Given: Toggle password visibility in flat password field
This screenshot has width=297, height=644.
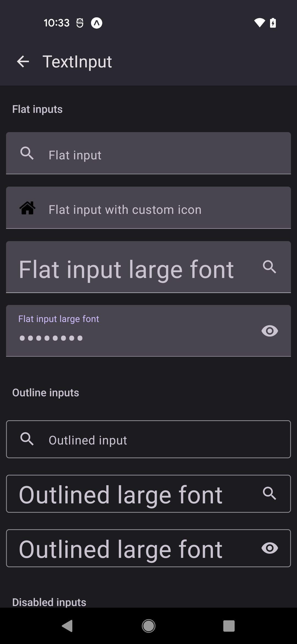Looking at the screenshot, I should [269, 331].
